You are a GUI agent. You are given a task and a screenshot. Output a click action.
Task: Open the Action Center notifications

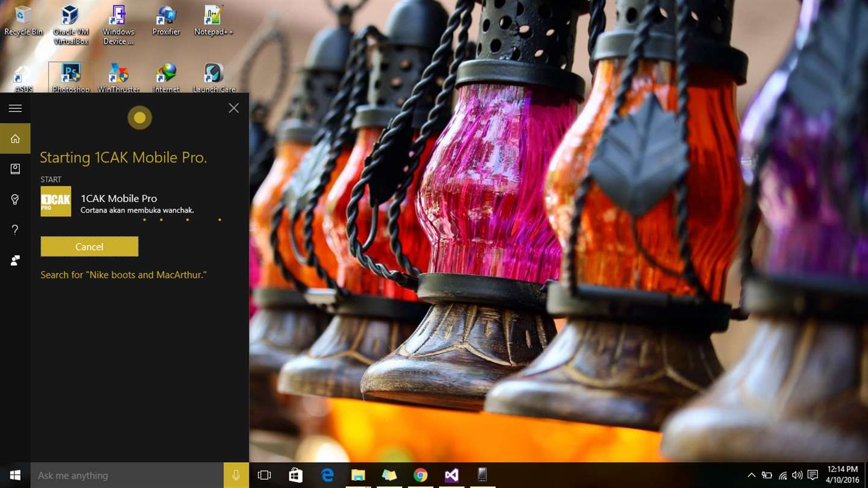coord(813,475)
